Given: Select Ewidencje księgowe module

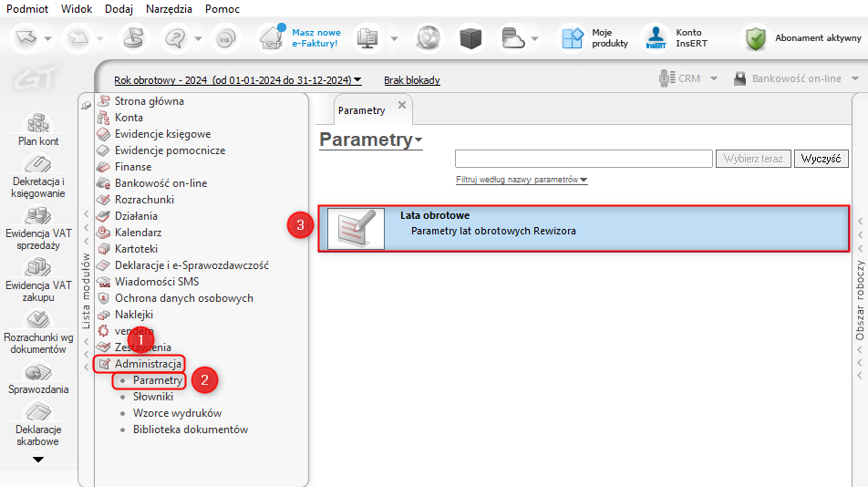Looking at the screenshot, I should click(162, 134).
